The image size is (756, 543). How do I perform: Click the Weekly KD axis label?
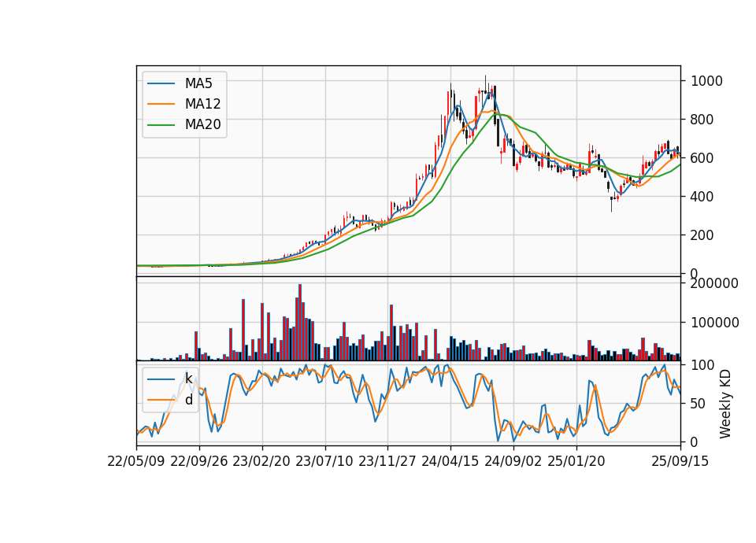(725, 404)
